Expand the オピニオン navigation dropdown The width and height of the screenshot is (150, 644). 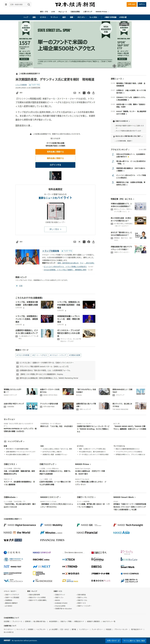(x=82, y=17)
